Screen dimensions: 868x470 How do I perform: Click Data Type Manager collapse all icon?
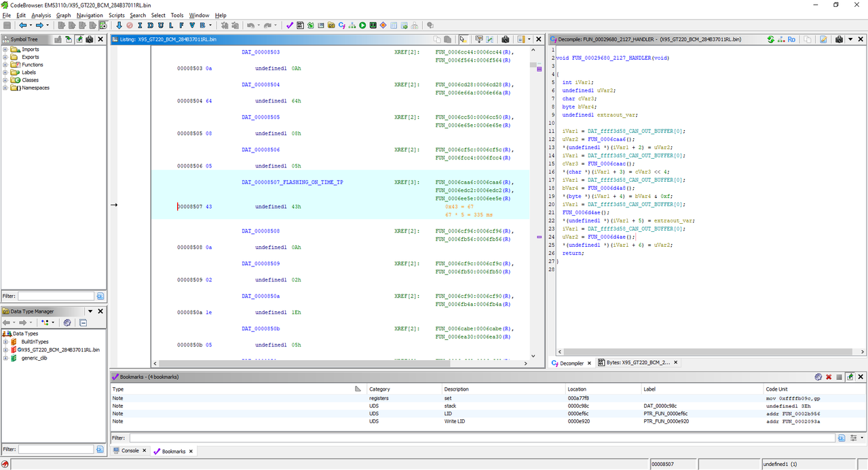tap(83, 322)
